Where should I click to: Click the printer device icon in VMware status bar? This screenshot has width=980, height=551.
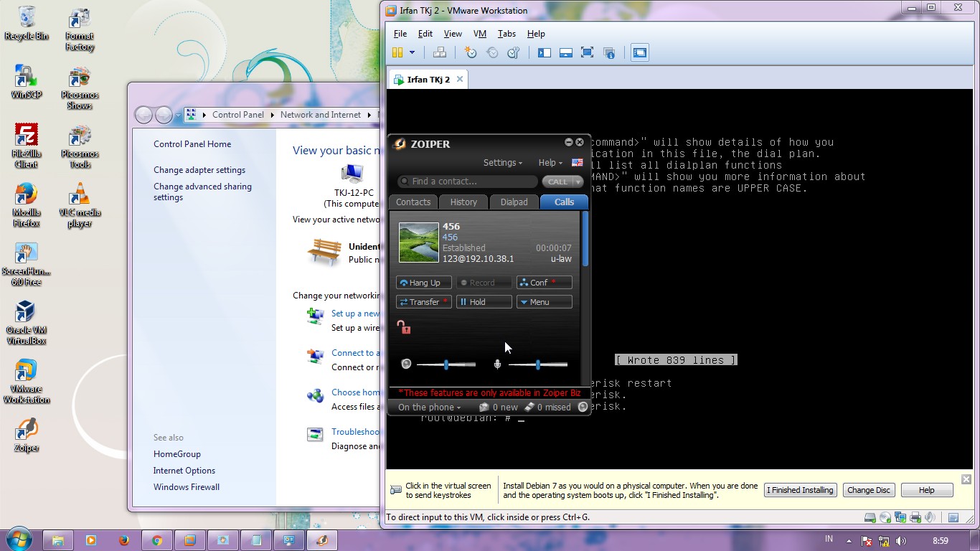click(915, 517)
